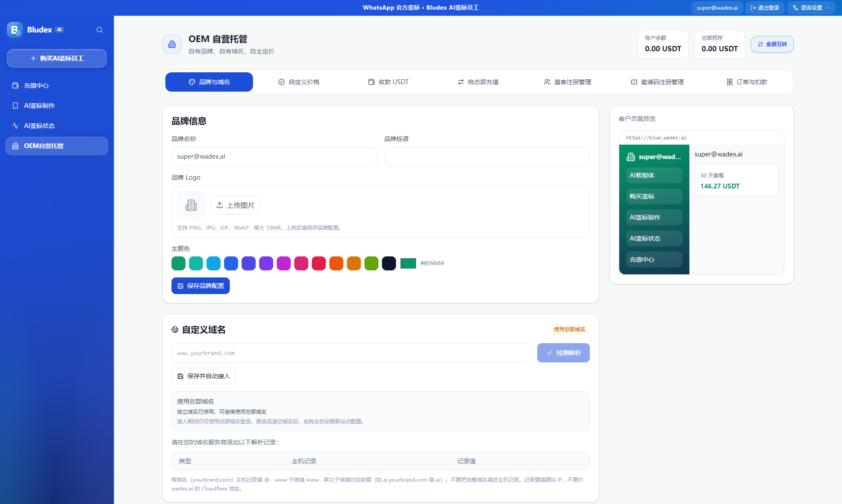Click the 使用总部域名 badge
Viewport: 842px width, 504px height.
(569, 330)
